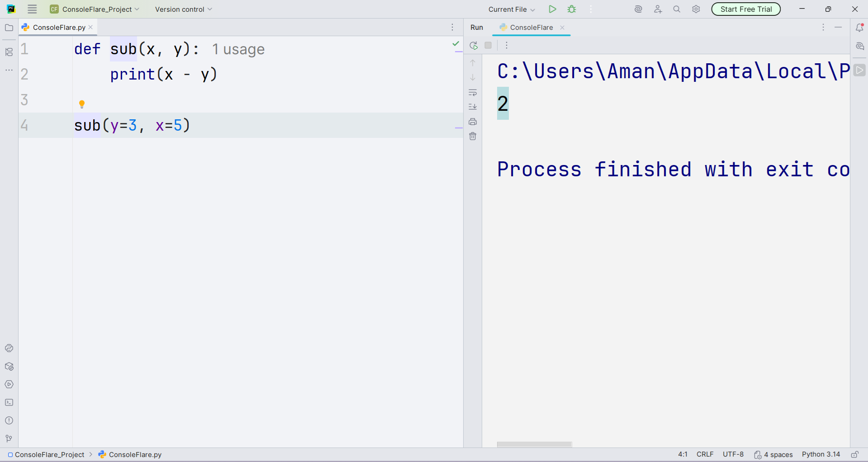Screen dimensions: 868x462
Task: Toggle the read-only lock in status bar
Action: click(854, 454)
